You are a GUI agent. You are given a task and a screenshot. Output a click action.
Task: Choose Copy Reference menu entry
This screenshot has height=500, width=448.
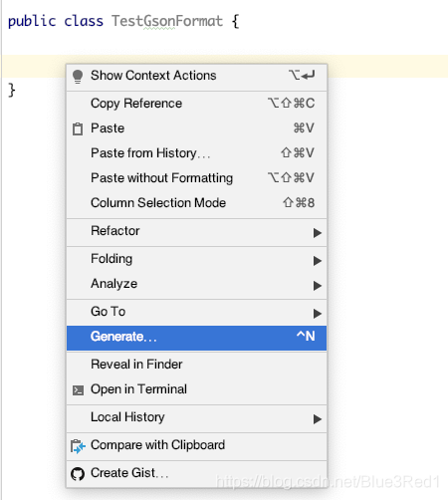pos(196,104)
